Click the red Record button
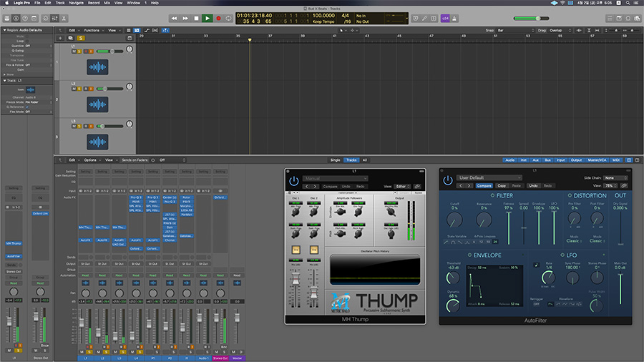 [218, 19]
